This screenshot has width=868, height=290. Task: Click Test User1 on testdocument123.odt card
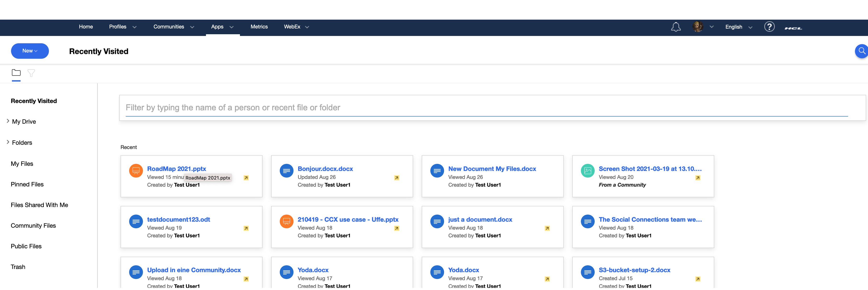point(187,236)
